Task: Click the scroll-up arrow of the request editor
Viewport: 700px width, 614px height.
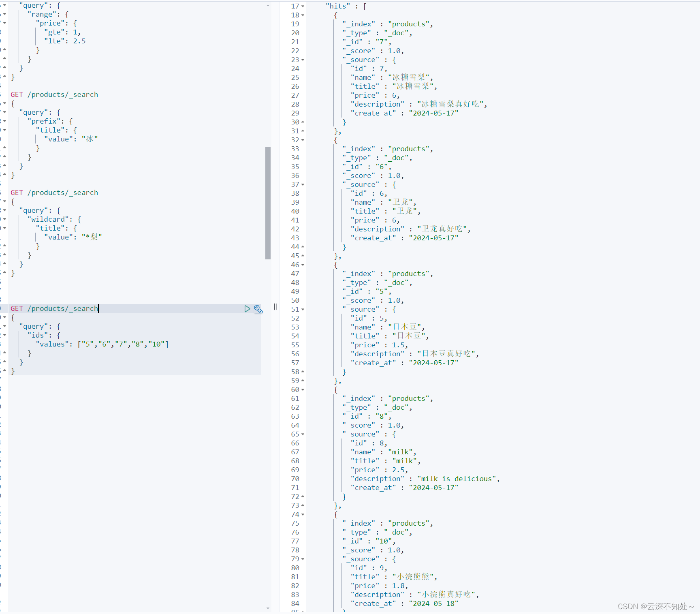Action: [268, 5]
